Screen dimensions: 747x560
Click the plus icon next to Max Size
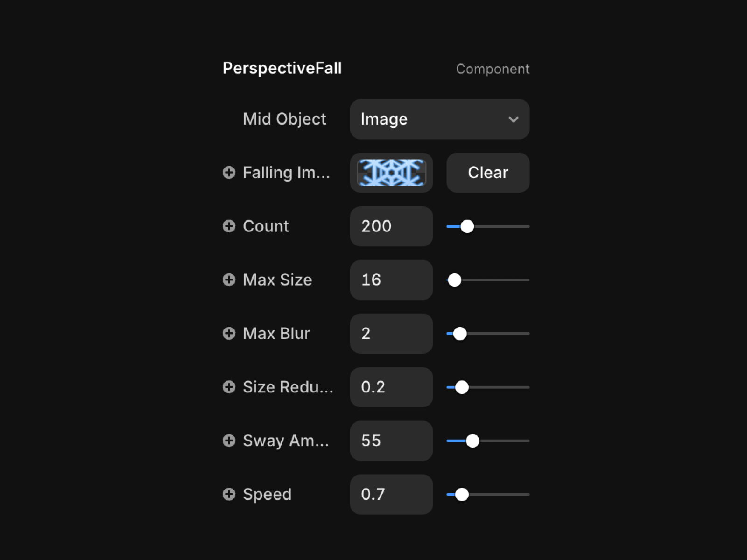tap(229, 280)
